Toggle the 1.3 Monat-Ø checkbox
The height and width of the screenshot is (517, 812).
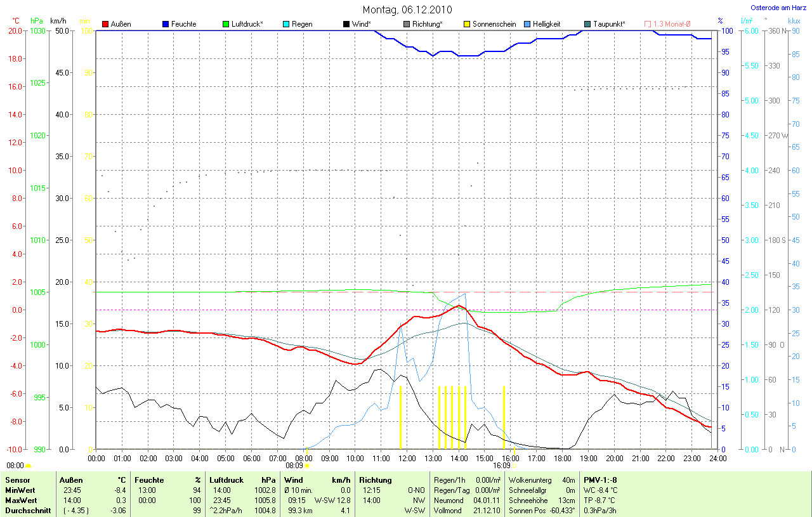tap(648, 24)
